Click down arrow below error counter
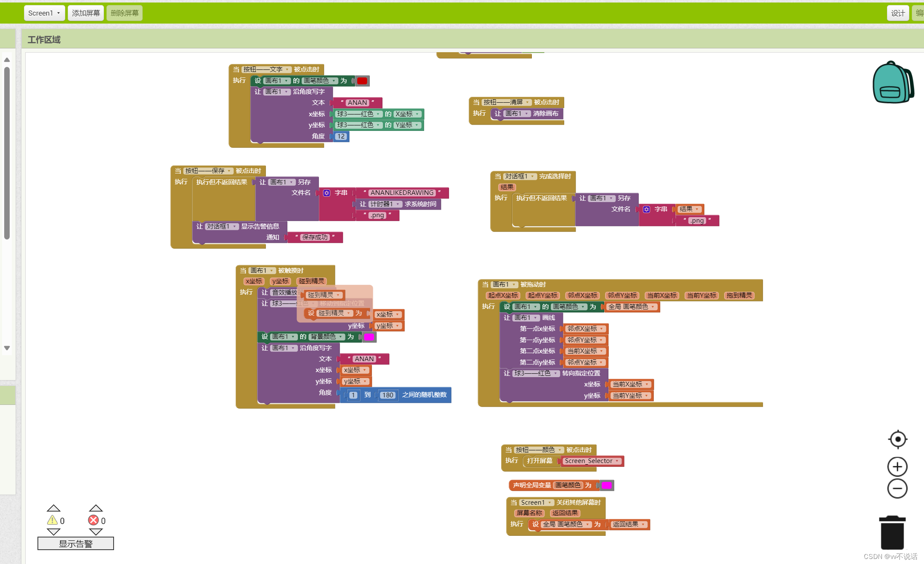924x564 pixels. tap(96, 532)
